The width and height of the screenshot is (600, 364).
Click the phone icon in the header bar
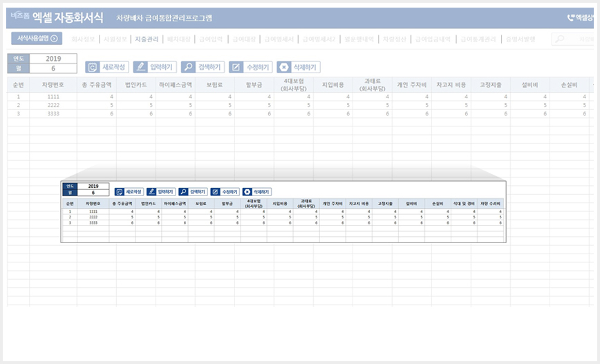click(x=570, y=17)
